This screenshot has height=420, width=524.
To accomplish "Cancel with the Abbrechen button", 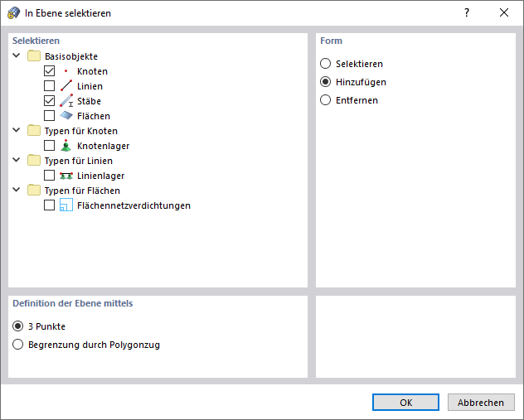I will (481, 403).
